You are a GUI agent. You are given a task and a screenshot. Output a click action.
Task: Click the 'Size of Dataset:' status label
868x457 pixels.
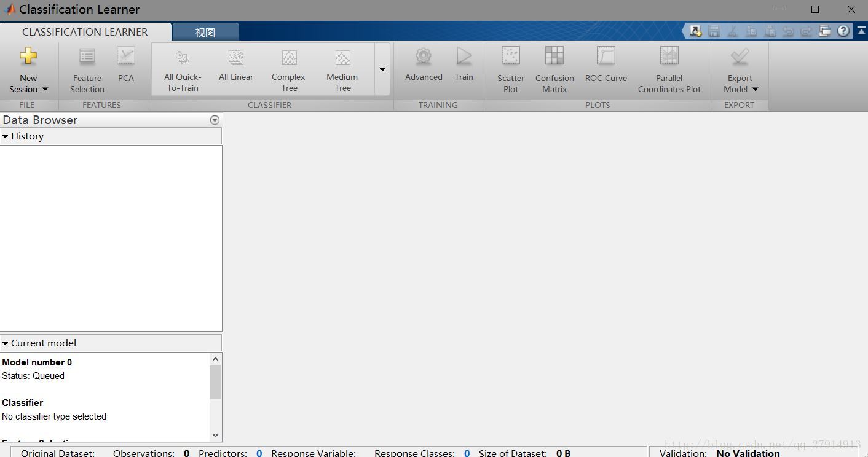pos(513,453)
